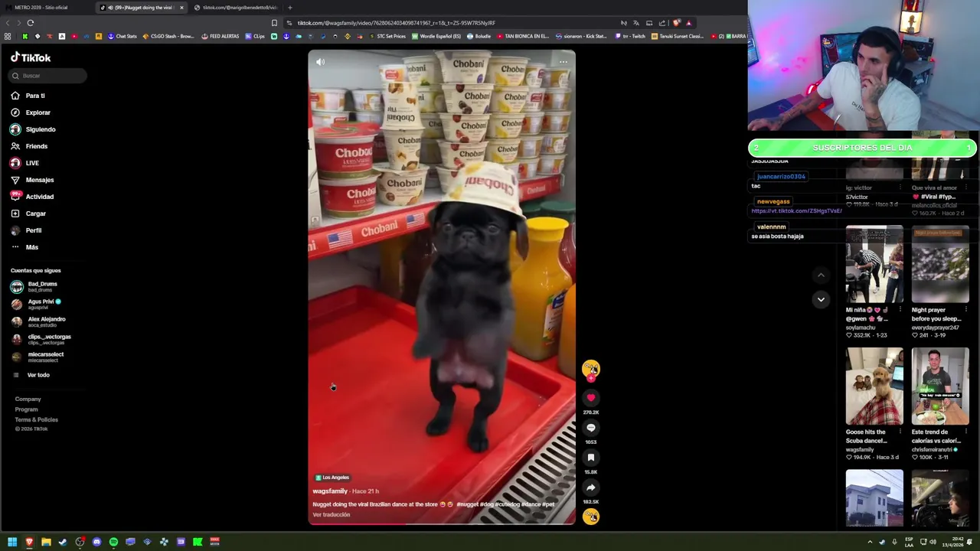980x551 pixels.
Task: Open Mensajes in the sidebar
Action: pos(32,180)
